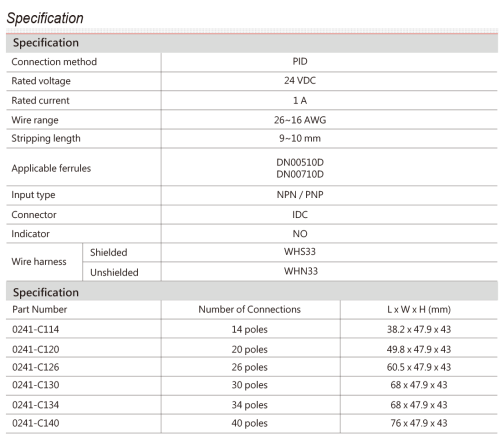Select ferrule DN00510D
Image resolution: width=500 pixels, height=446 pixels.
300,162
